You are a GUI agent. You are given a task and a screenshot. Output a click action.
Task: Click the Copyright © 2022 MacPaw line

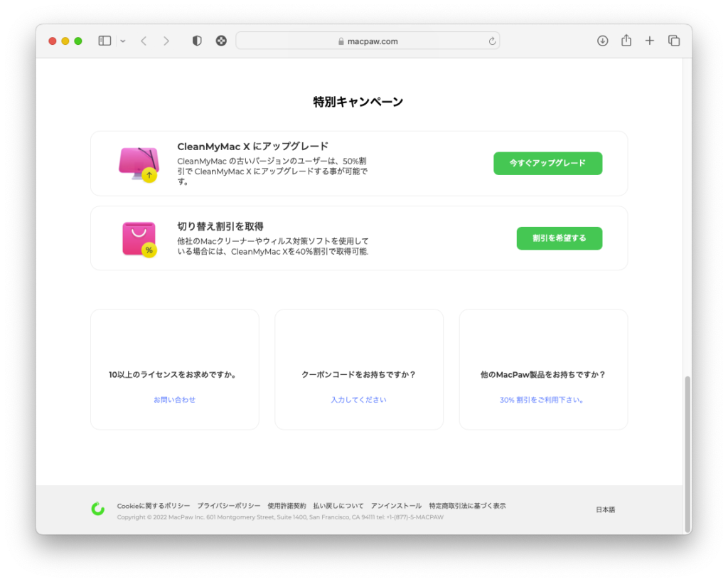tap(280, 517)
